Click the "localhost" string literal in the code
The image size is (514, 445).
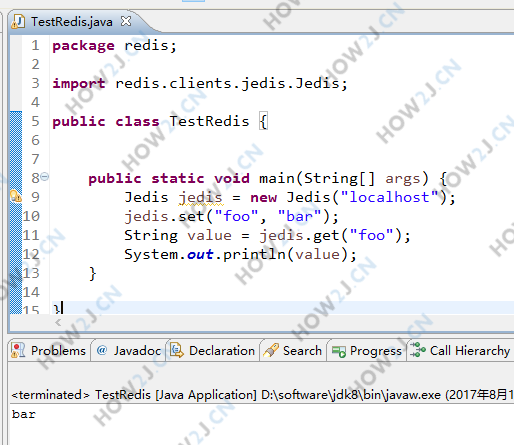[390, 197]
